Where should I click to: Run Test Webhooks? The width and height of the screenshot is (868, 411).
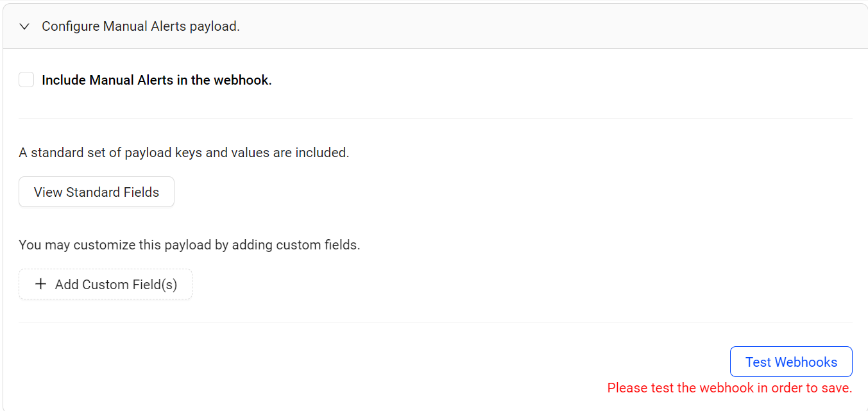click(790, 362)
